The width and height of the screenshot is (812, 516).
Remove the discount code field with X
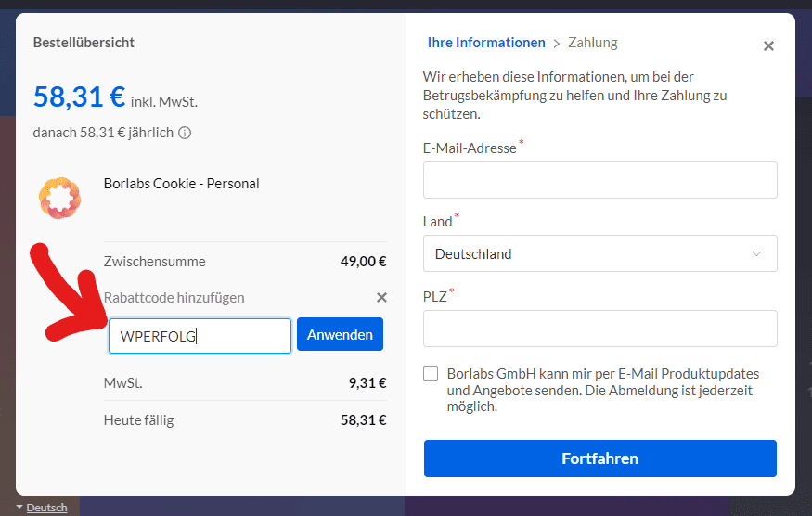[381, 297]
